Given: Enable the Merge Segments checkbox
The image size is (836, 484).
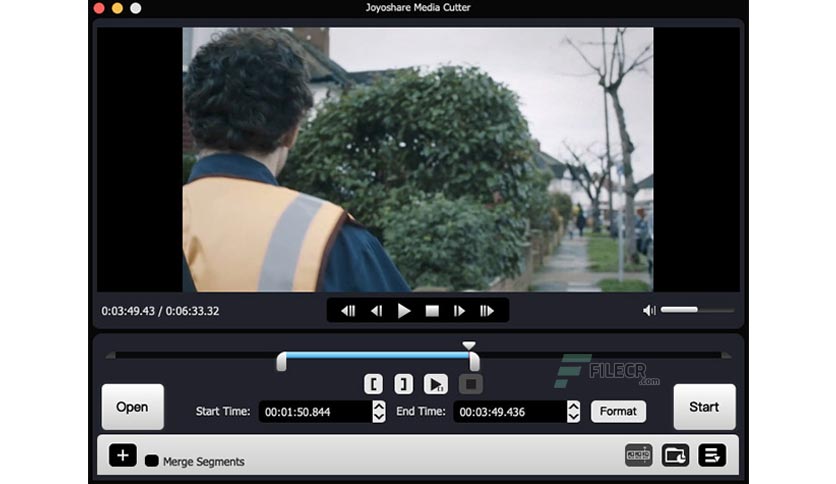Looking at the screenshot, I should coord(151,461).
